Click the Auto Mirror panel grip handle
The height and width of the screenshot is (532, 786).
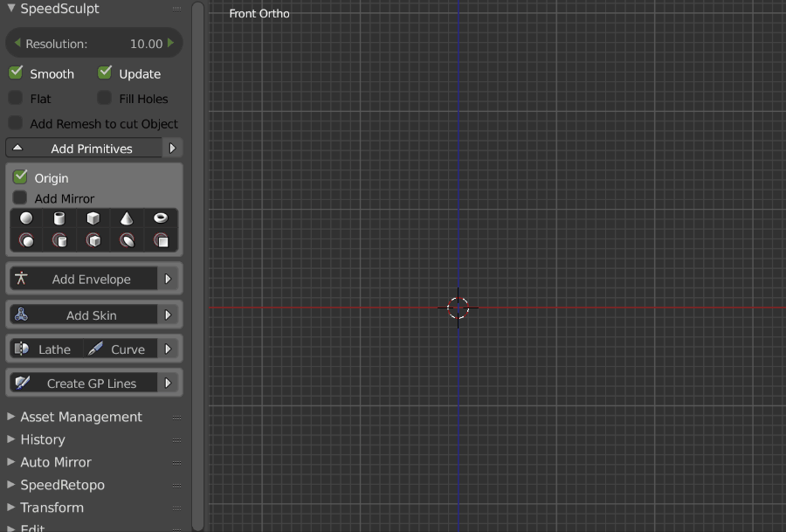click(176, 463)
